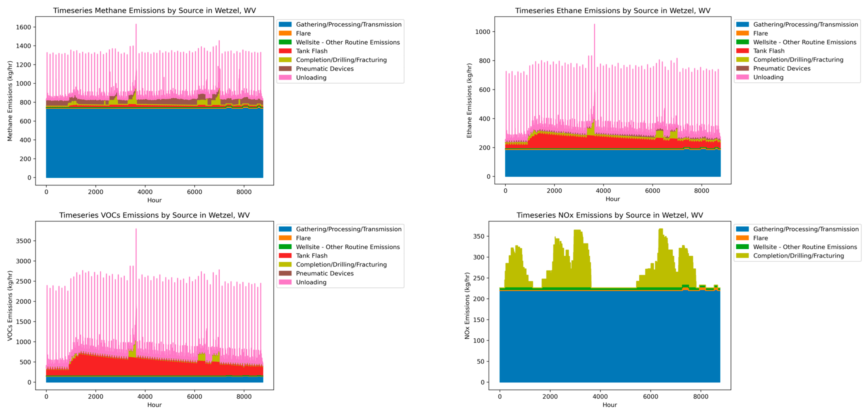Click the blue Gathering swatch in Methane legend
The image size is (868, 413).
point(285,24)
